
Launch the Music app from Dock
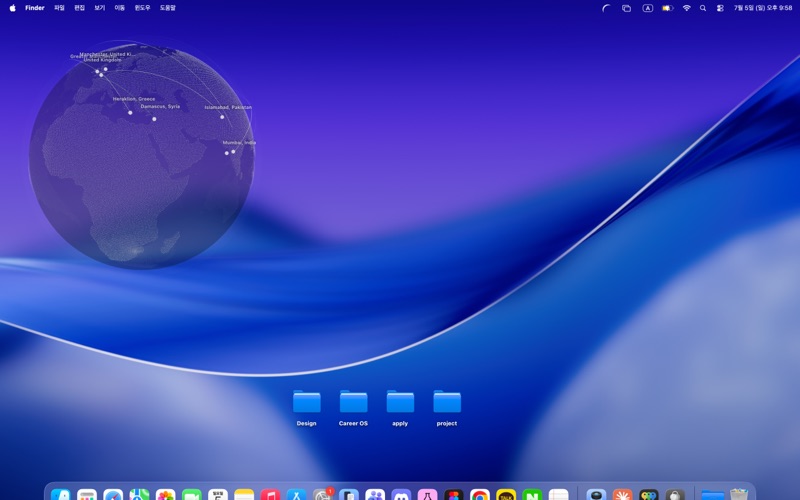click(270, 494)
